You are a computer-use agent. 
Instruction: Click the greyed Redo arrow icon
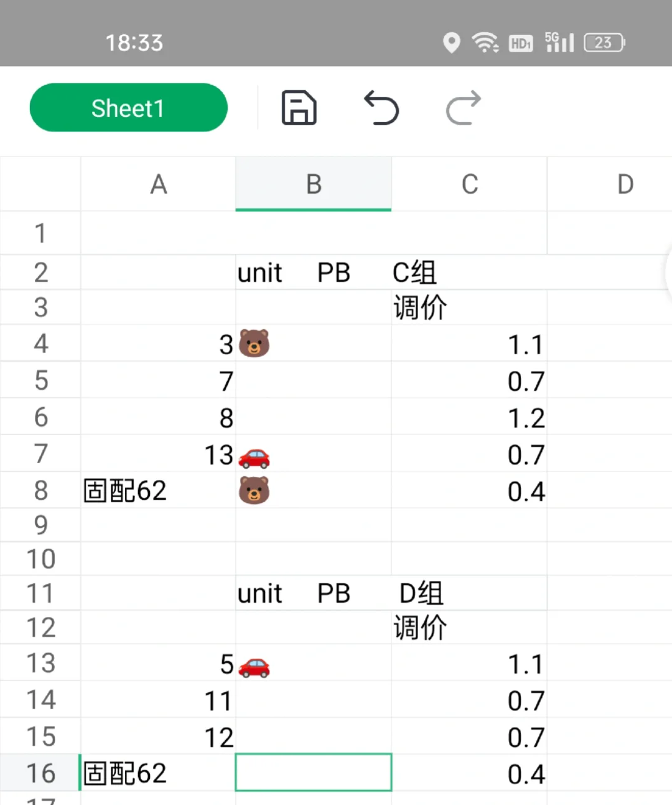pos(464,108)
